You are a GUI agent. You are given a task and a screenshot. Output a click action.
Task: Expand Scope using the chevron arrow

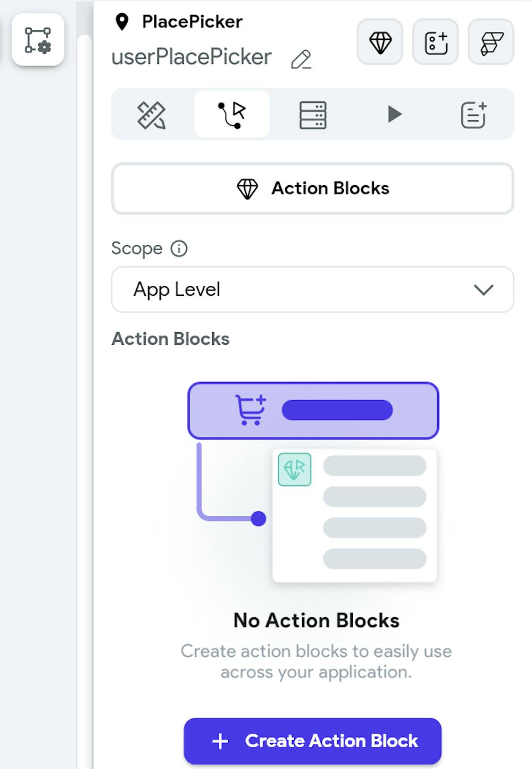pos(484,290)
